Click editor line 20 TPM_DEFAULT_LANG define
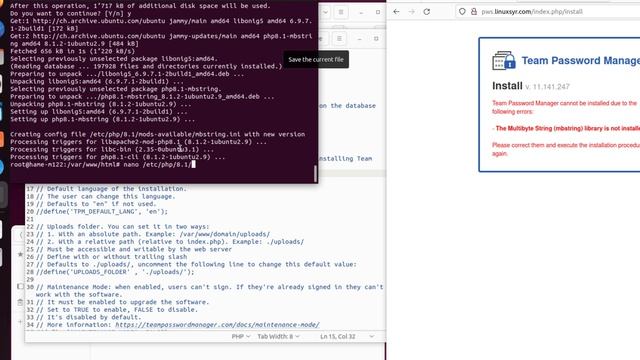This screenshot has height=360, width=640. click(102, 211)
